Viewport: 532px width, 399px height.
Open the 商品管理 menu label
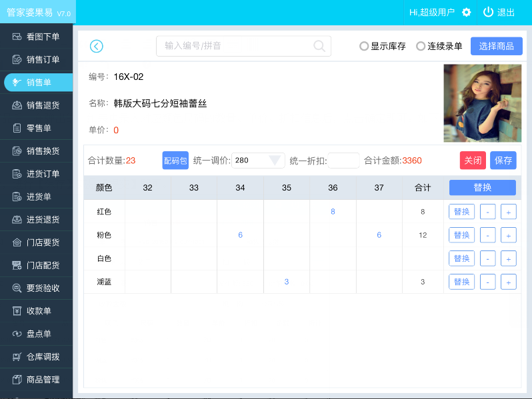tap(43, 380)
